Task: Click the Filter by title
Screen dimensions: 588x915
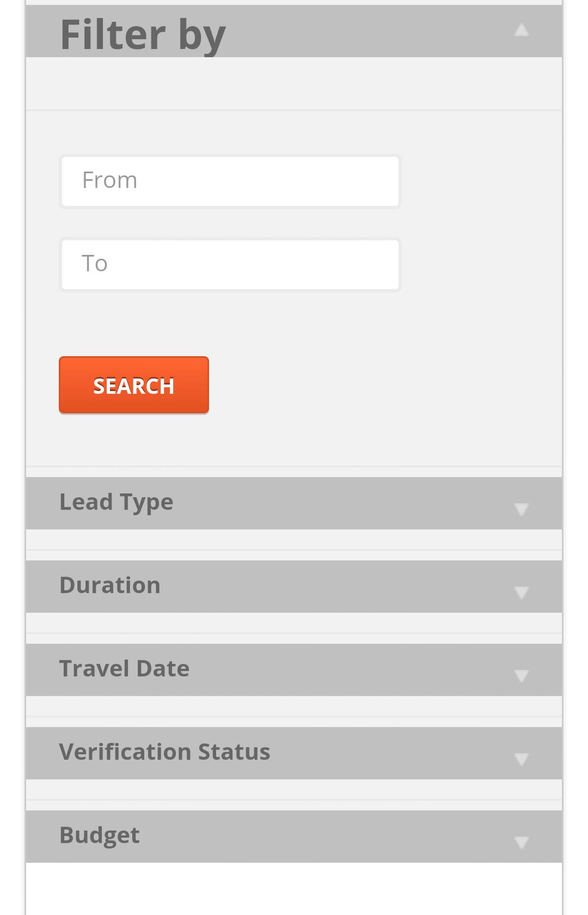Action: [143, 34]
